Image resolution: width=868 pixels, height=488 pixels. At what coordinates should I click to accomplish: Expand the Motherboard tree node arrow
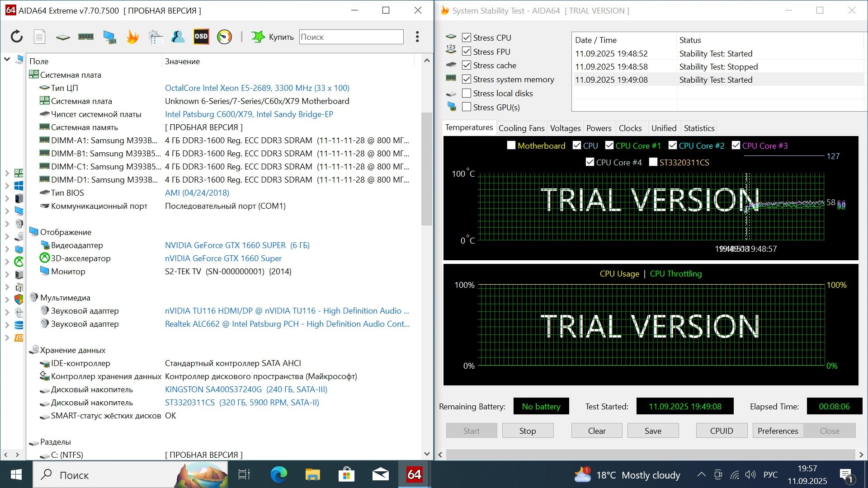7,173
